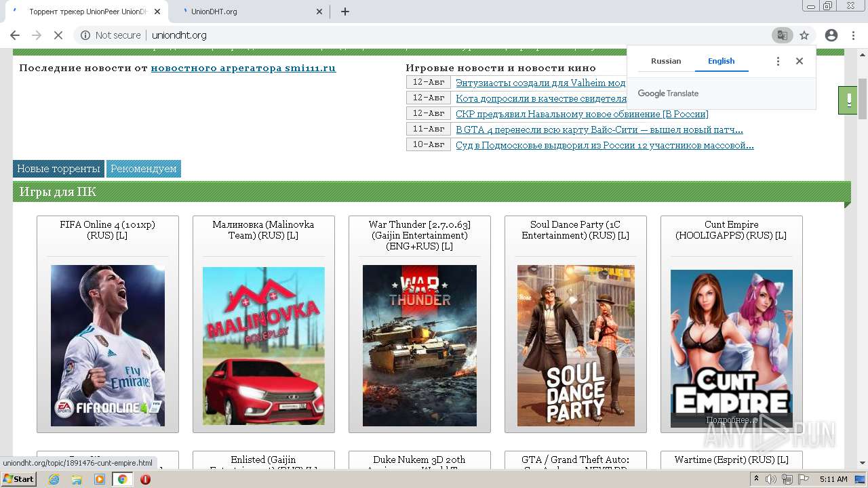868x488 pixels.
Task: Open news link Кота допросили в качестве свидетеля
Action: pyautogui.click(x=541, y=98)
